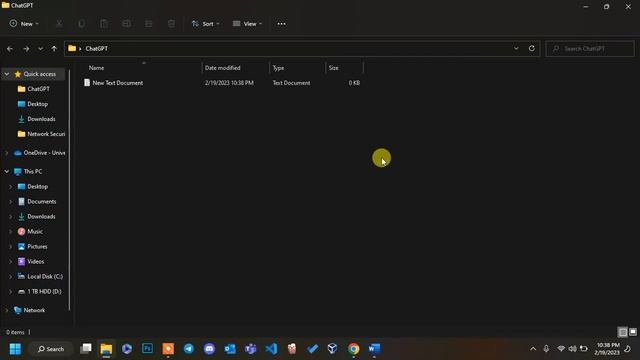Expand the address bar history dropdown
Screen dimensions: 640x360
pyautogui.click(x=516, y=49)
